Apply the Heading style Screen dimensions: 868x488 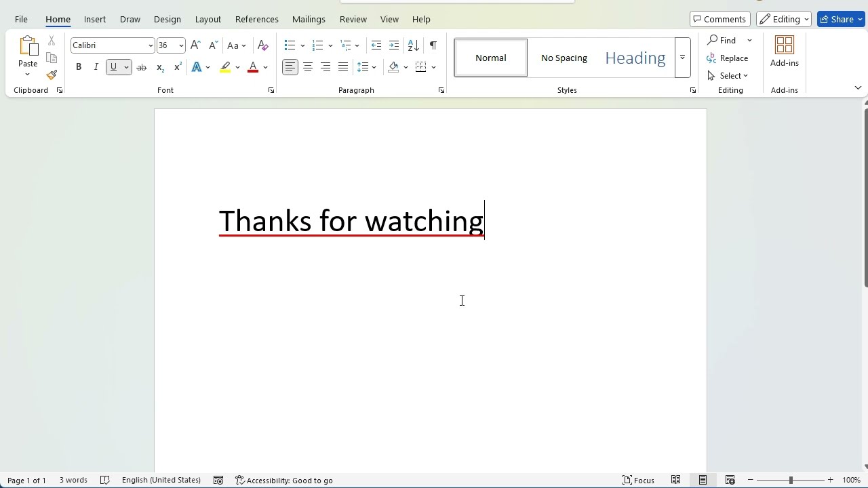pos(635,58)
